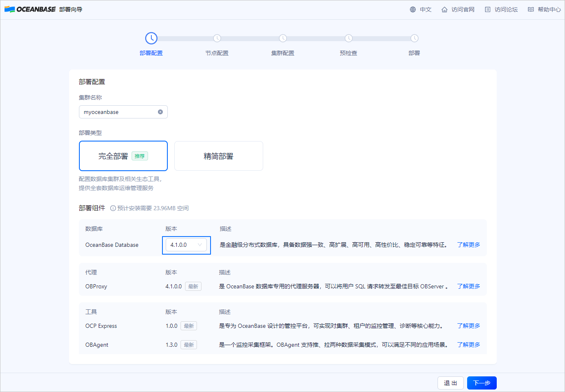Viewport: 565px width, 392px height.
Task: Click the help icon beside 帮助中心
Action: (530, 9)
